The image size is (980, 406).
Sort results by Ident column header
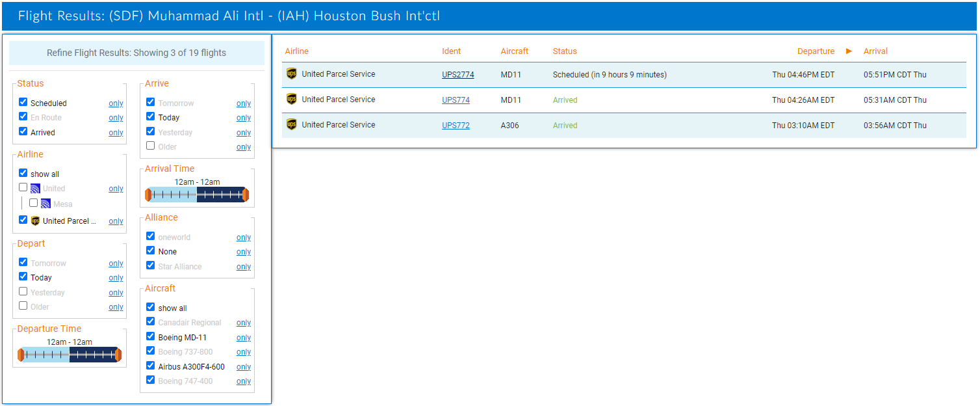[x=451, y=51]
